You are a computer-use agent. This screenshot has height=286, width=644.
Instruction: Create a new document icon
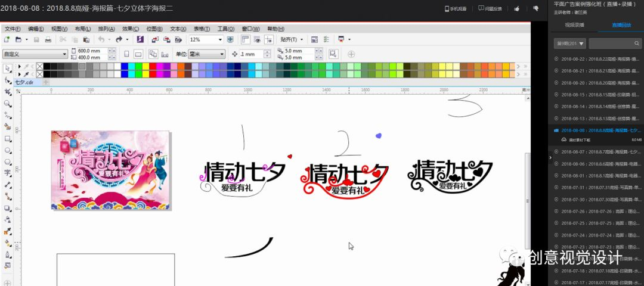click(x=7, y=39)
